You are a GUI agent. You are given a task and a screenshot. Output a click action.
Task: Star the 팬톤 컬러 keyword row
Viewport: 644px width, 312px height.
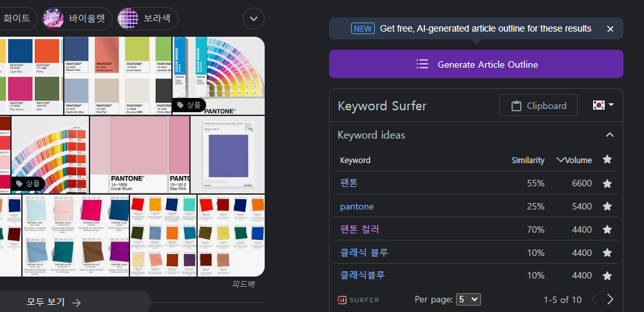(607, 229)
